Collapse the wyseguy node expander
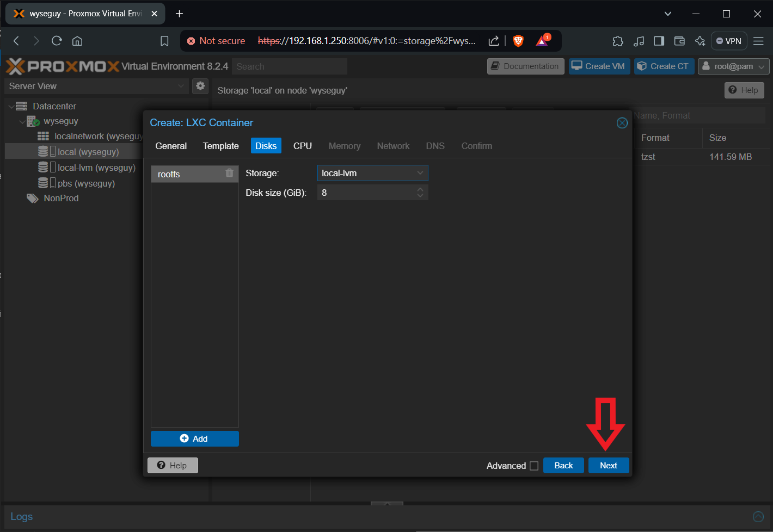The height and width of the screenshot is (532, 773). [x=22, y=121]
